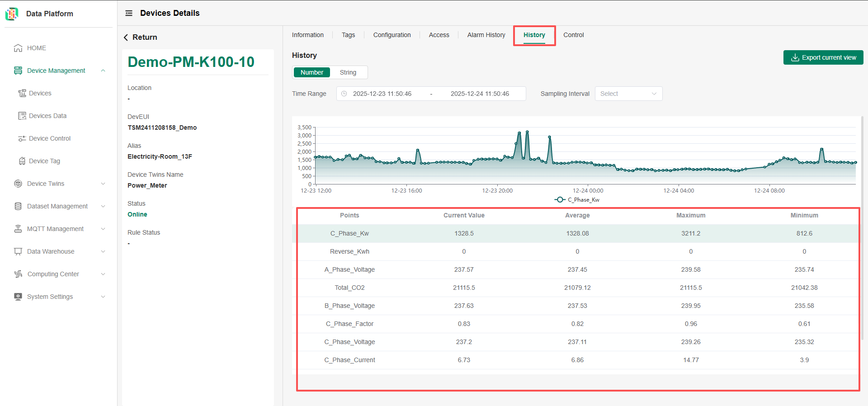Viewport: 868px width, 406px height.
Task: Open the Devices sidebar item
Action: click(x=40, y=93)
